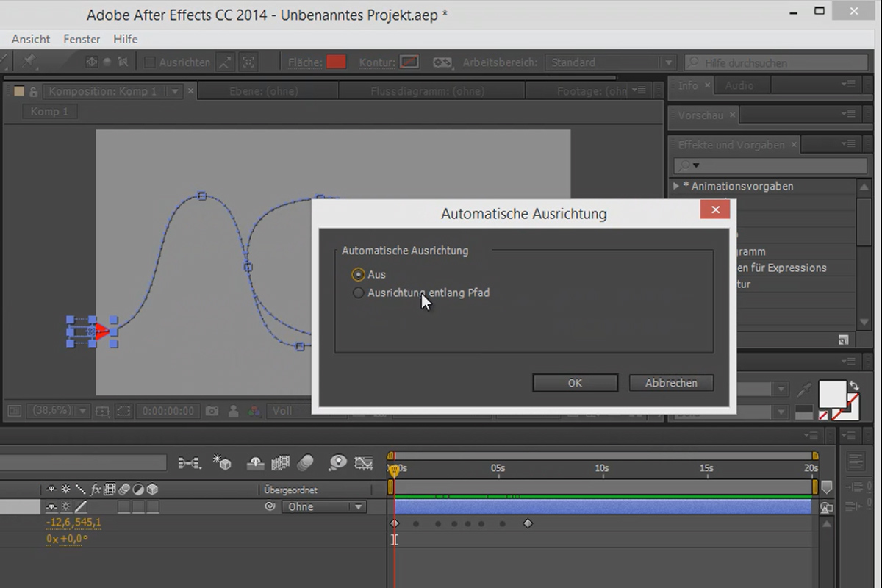Open the Arbeitsbereich Standard dropdown
The width and height of the screenshot is (882, 588).
(x=611, y=62)
